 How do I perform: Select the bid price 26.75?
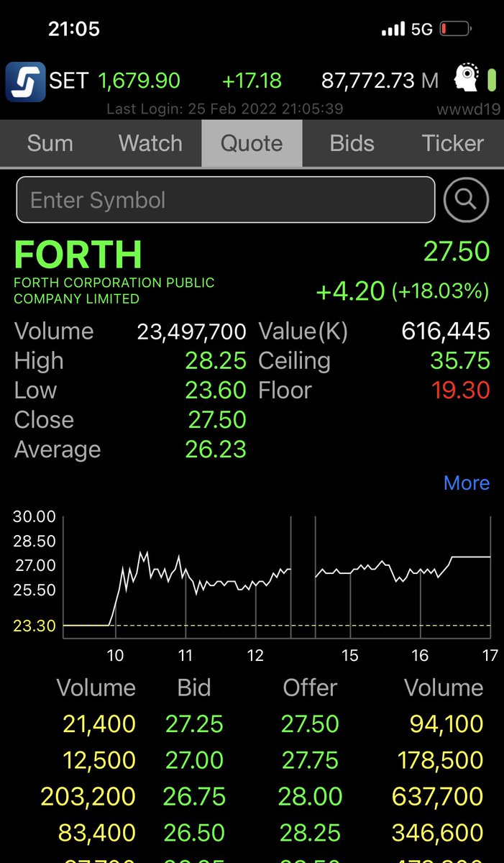click(x=194, y=797)
